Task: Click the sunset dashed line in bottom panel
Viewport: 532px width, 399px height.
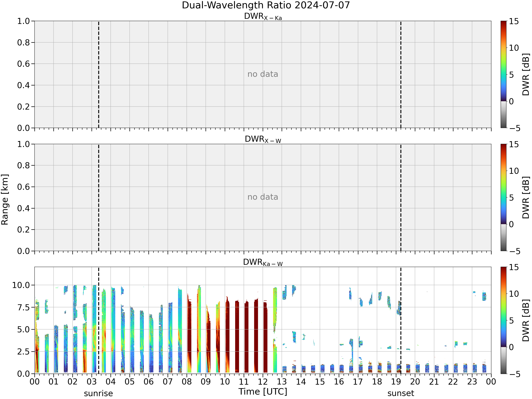Action: click(401, 320)
